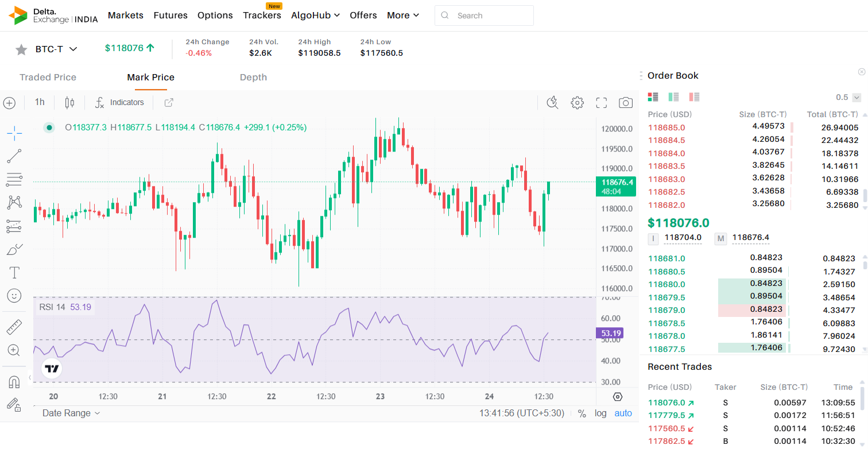
Task: Select the trend line drawing tool
Action: click(14, 156)
